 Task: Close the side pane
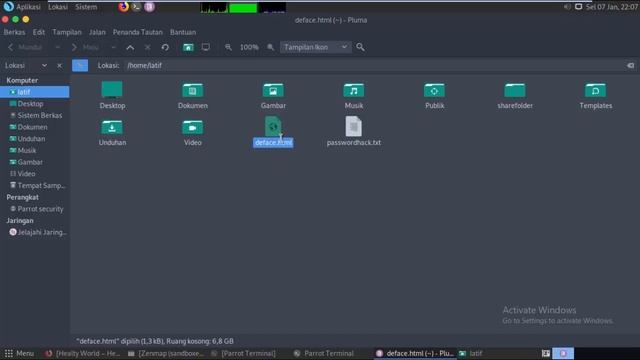[60, 65]
